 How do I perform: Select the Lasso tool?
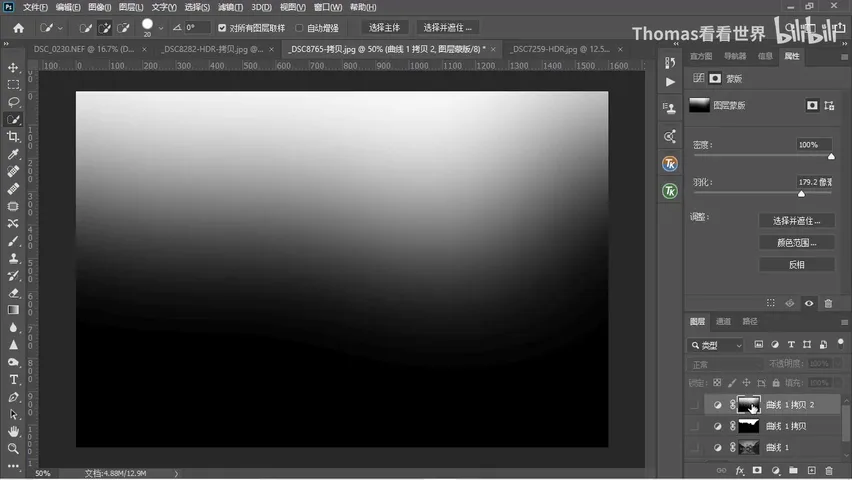click(13, 102)
